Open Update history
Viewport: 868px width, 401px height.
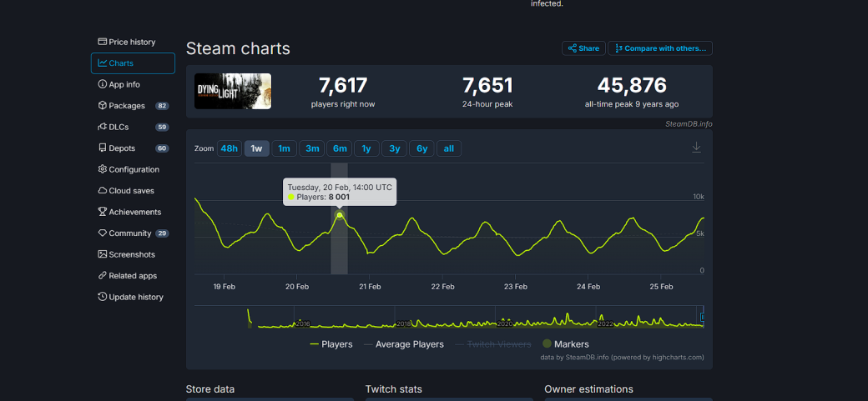(x=131, y=297)
